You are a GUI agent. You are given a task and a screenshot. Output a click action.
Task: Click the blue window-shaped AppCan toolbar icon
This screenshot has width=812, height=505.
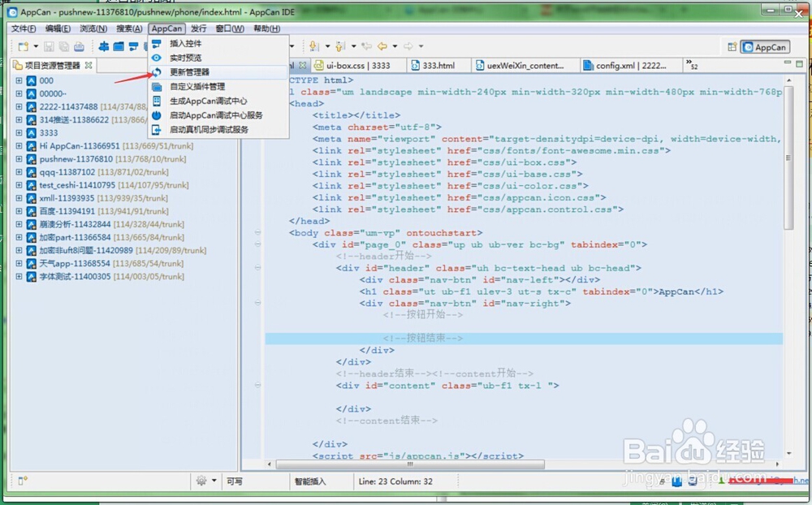coord(119,46)
